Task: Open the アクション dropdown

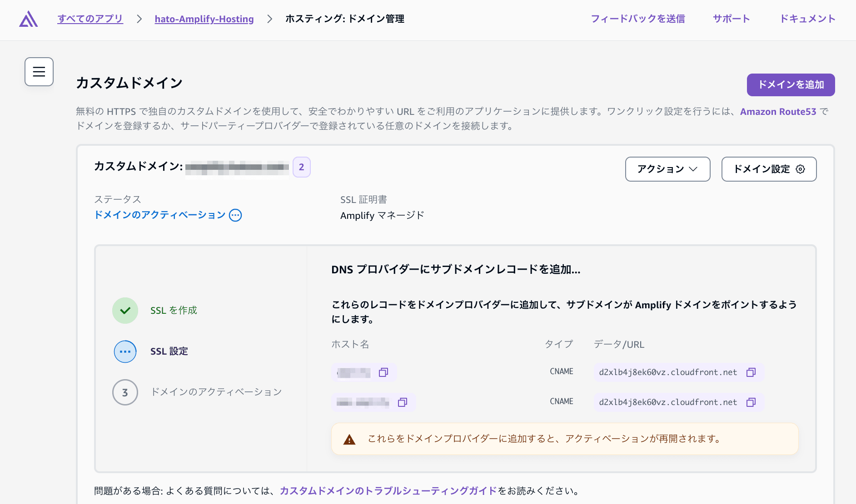Action: pos(667,169)
